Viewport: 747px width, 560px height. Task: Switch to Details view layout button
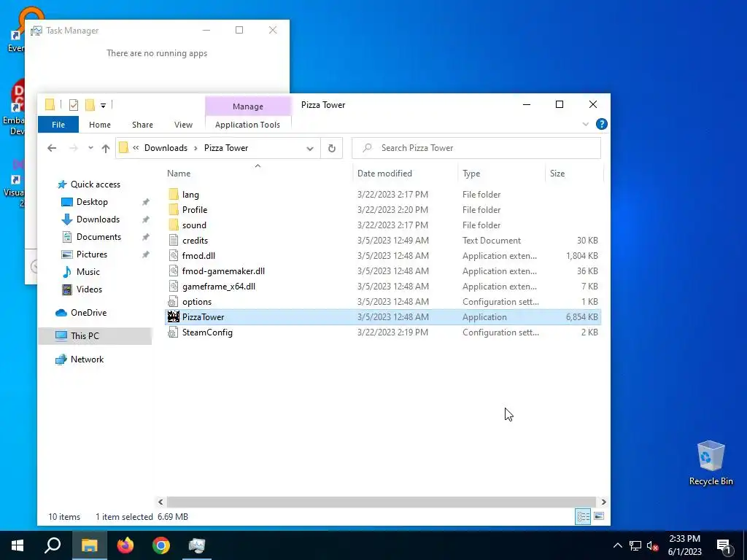(x=583, y=517)
